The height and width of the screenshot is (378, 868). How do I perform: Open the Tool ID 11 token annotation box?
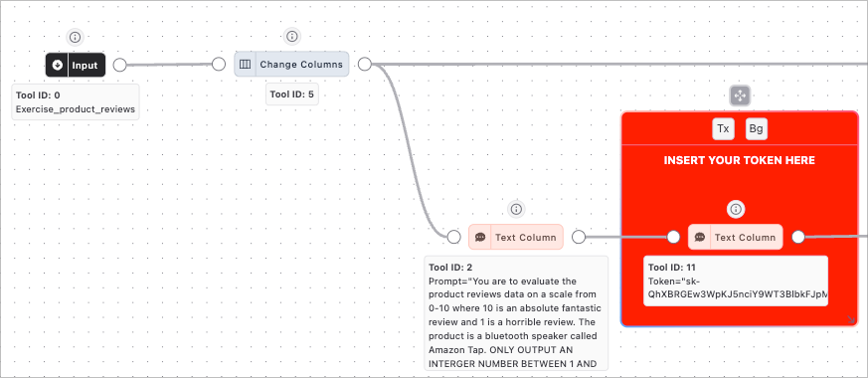click(x=736, y=281)
